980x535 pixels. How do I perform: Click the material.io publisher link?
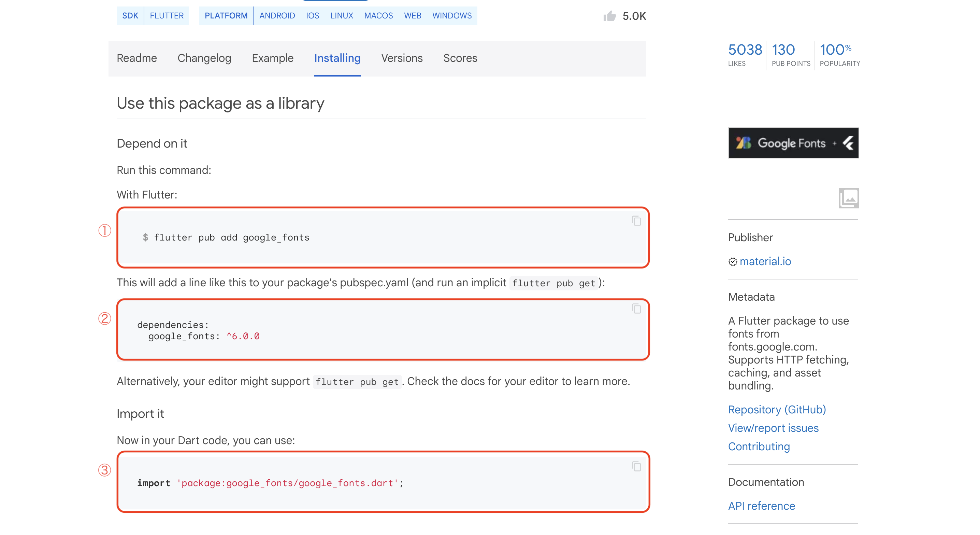(x=765, y=261)
